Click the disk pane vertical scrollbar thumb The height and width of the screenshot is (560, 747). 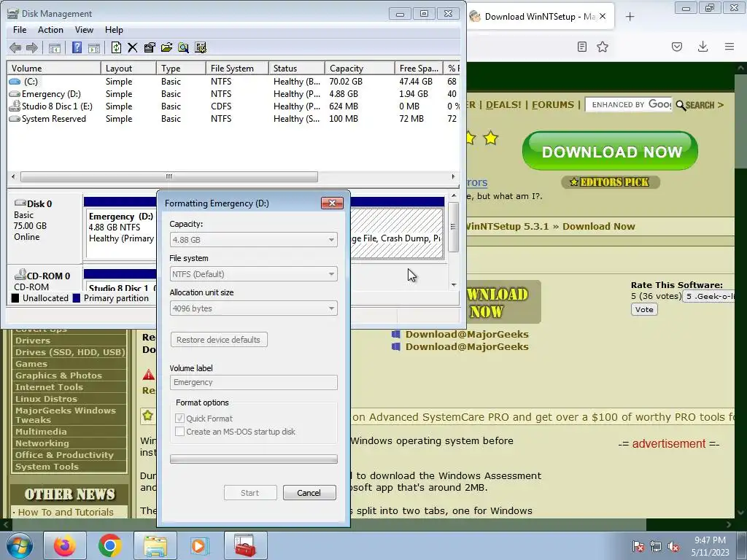click(x=453, y=227)
